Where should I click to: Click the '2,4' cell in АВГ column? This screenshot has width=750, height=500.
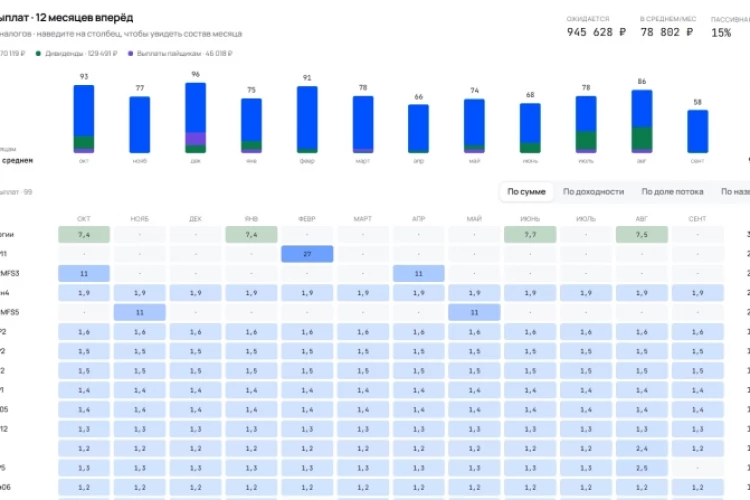pos(642,448)
